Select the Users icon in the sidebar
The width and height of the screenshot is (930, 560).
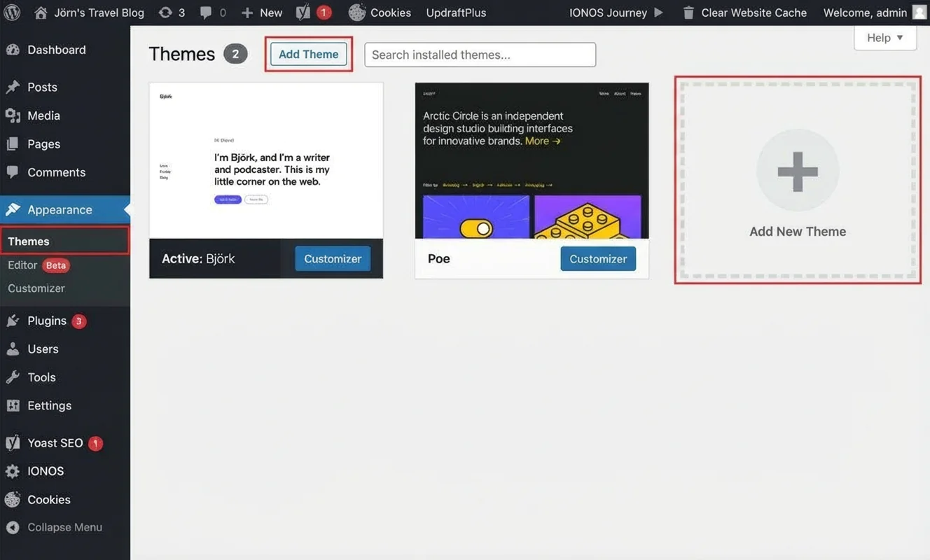(14, 349)
